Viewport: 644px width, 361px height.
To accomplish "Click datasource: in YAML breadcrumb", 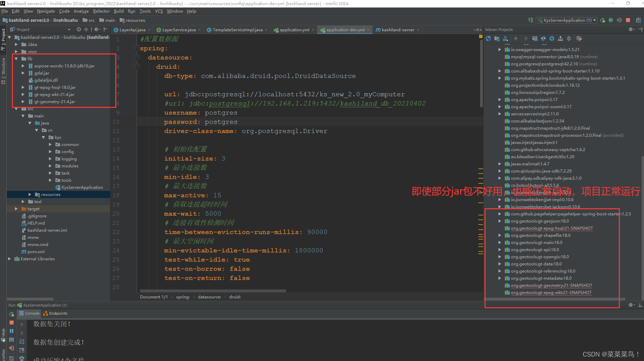I will point(209,297).
